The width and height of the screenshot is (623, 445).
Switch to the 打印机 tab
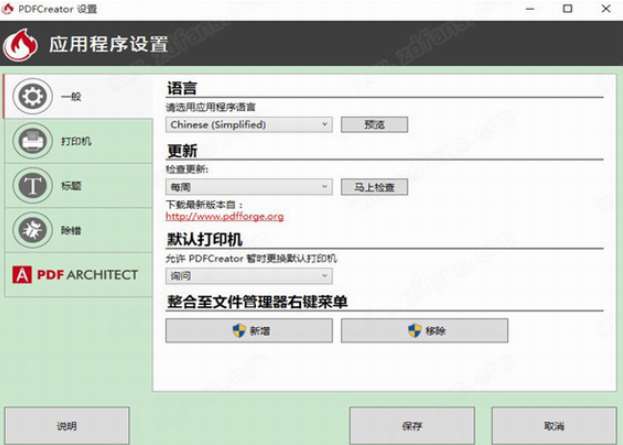pyautogui.click(x=76, y=141)
